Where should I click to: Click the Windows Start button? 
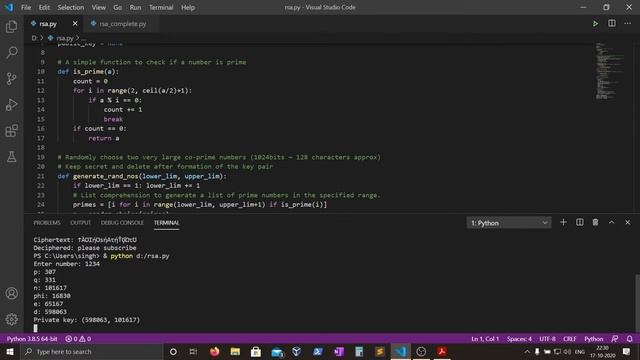(10, 351)
